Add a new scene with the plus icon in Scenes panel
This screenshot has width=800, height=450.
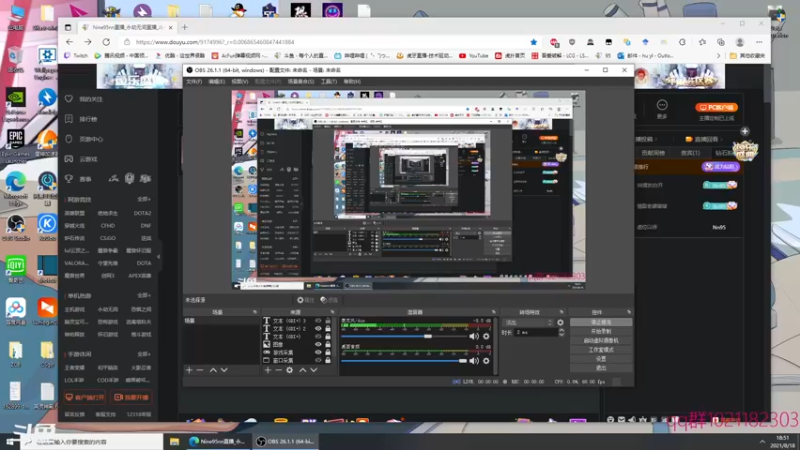click(x=189, y=370)
